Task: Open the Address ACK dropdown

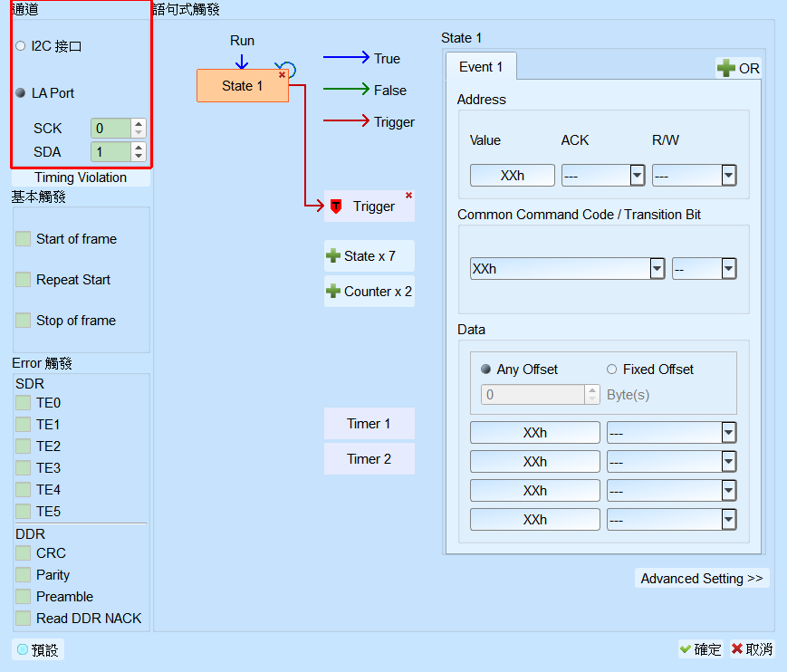Action: (x=603, y=176)
